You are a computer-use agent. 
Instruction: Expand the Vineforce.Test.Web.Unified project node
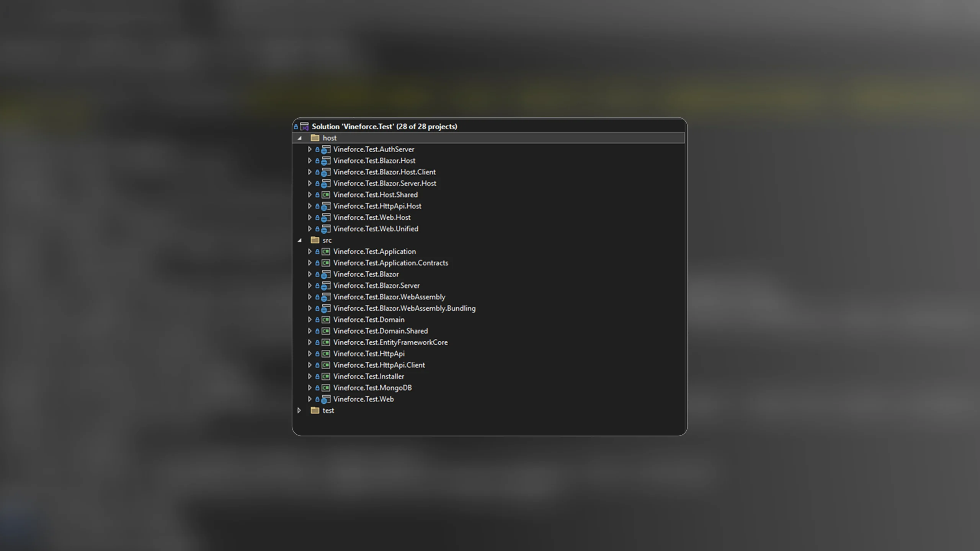pyautogui.click(x=310, y=229)
